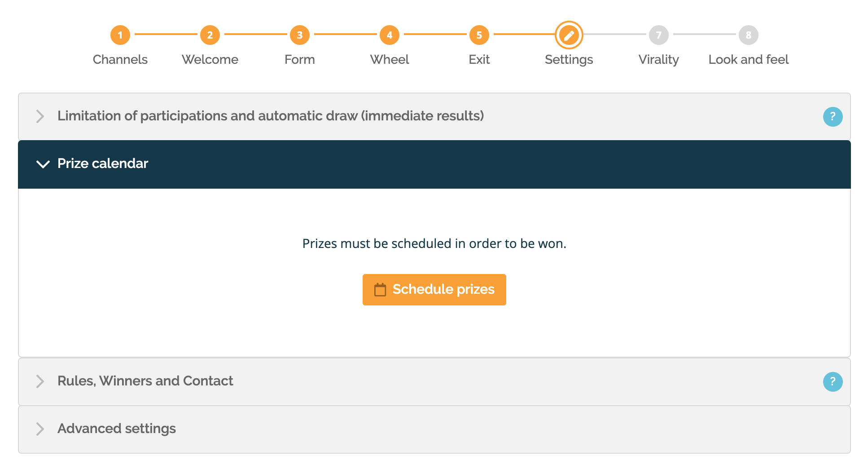Viewport: 868px width, 460px height.
Task: Click the calendar icon in Schedule prizes
Action: (x=380, y=290)
